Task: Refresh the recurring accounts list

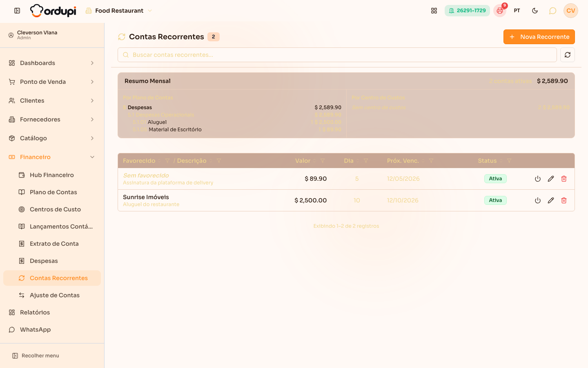Action: click(x=568, y=55)
